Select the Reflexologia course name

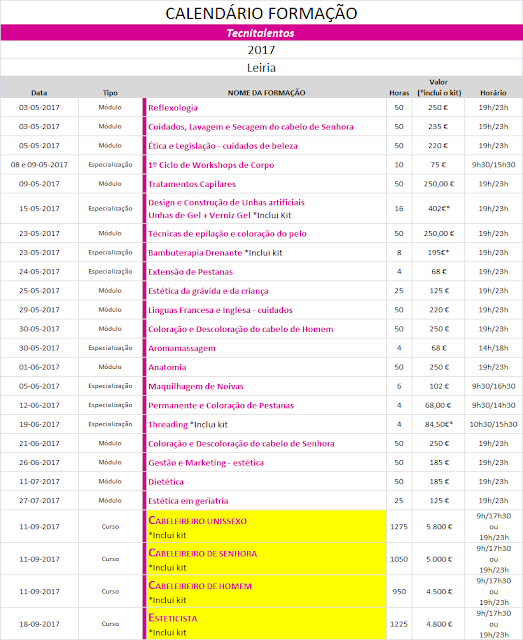(x=173, y=108)
